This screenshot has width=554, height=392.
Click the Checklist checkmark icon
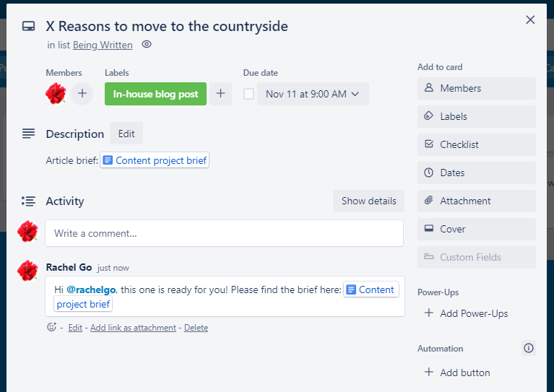[428, 144]
